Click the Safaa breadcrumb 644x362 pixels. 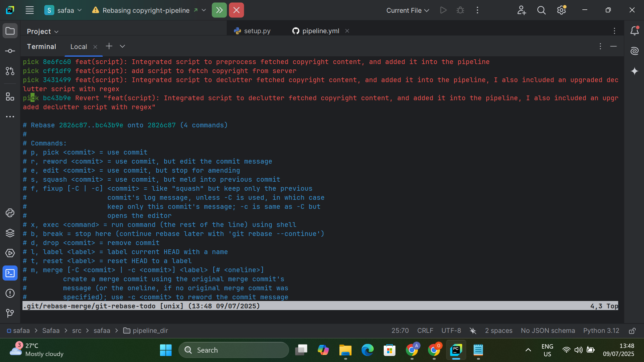point(51,330)
